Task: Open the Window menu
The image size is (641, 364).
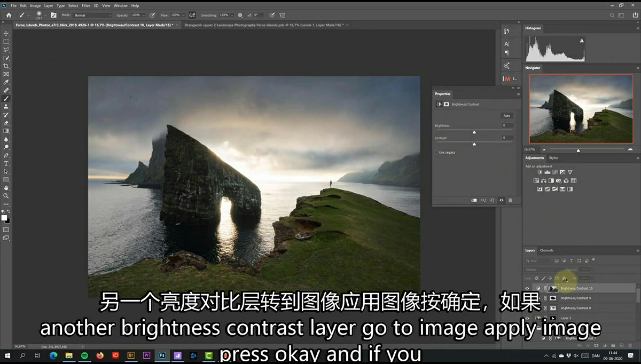Action: [x=120, y=5]
